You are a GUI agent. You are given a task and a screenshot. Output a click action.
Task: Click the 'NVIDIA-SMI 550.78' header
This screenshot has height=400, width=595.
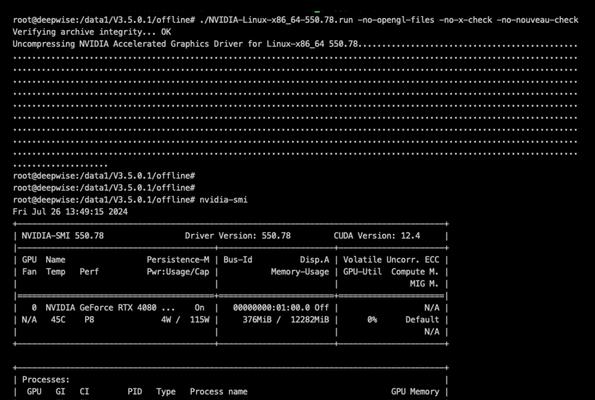coord(63,236)
